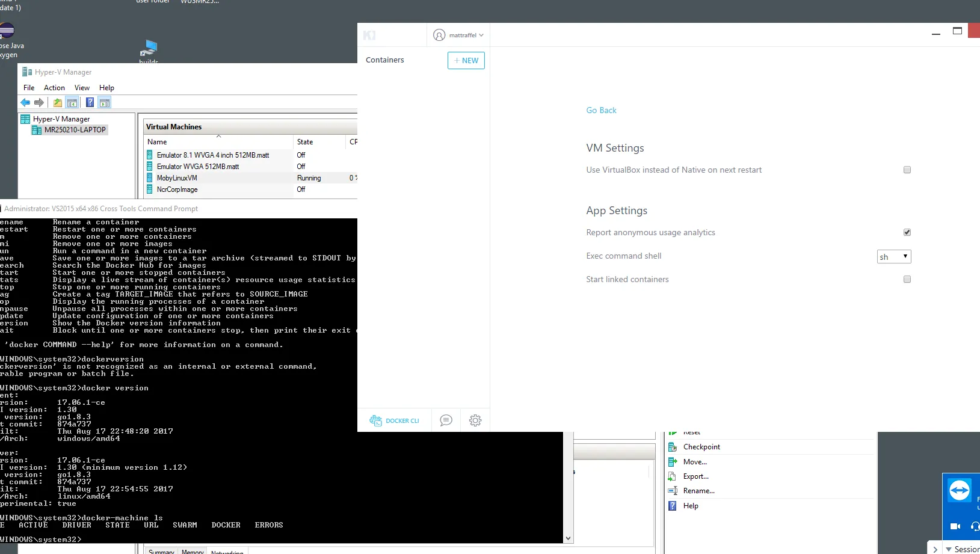The height and width of the screenshot is (554, 980).
Task: Toggle the console tree pane icon in Hyper-V toolbar
Action: tap(72, 103)
